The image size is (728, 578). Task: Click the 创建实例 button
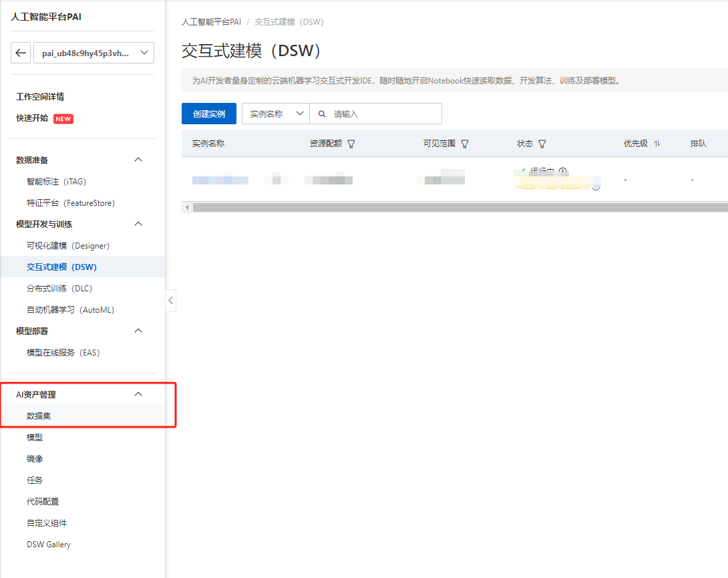tap(209, 114)
